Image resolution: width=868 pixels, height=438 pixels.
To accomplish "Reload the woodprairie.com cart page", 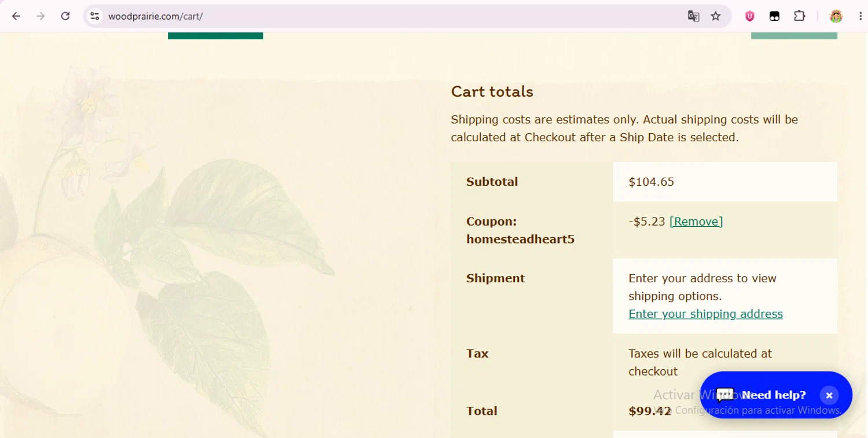I will click(65, 16).
